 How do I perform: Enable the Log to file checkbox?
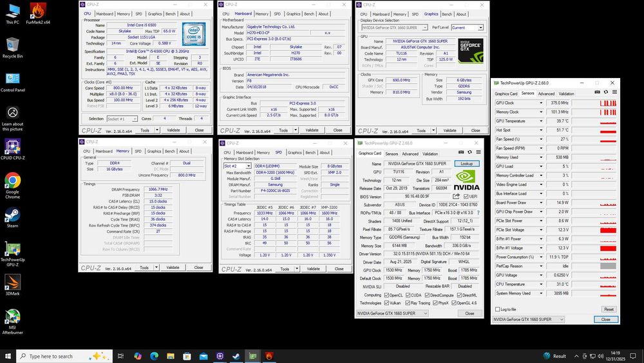pyautogui.click(x=497, y=309)
